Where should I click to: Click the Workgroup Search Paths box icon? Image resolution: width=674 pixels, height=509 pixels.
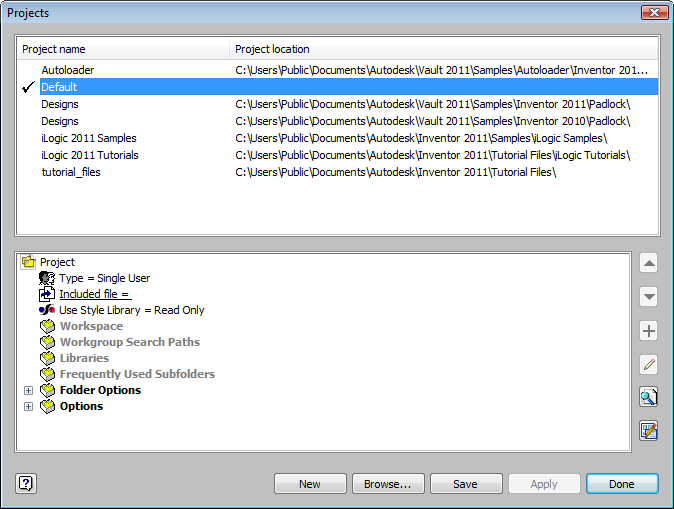coord(47,342)
